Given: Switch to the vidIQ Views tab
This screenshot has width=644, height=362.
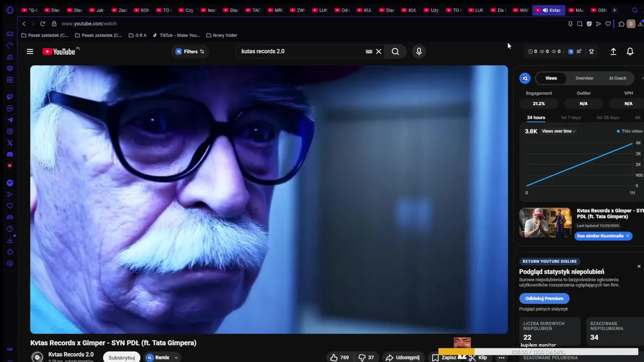Looking at the screenshot, I should [x=551, y=78].
